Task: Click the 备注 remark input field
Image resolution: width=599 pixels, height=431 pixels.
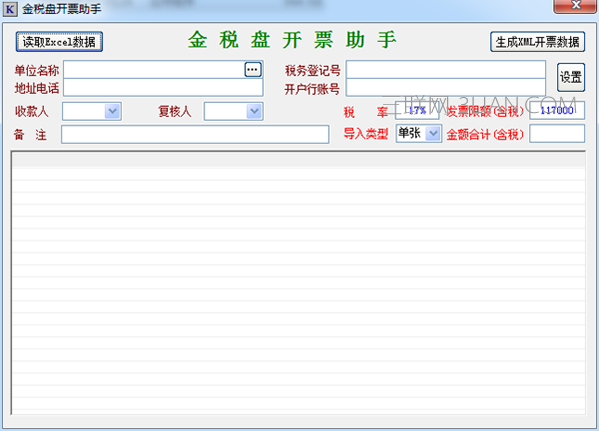Action: pos(195,134)
